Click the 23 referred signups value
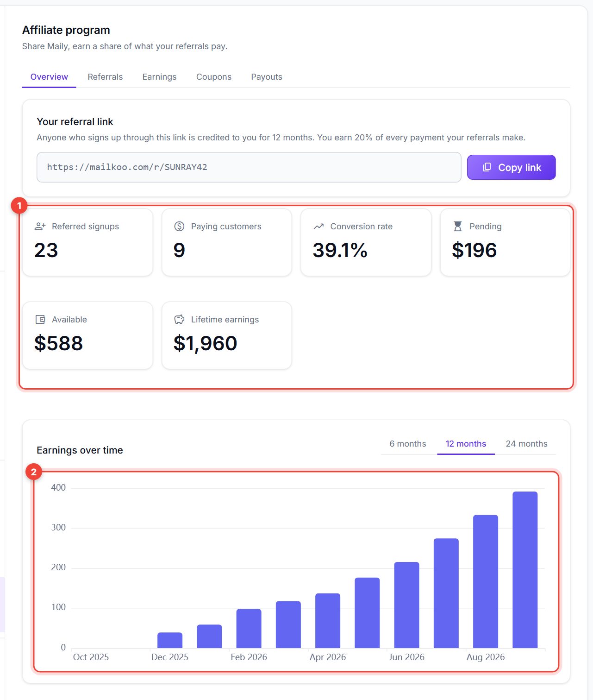Screen dimensions: 593x700 pyautogui.click(x=46, y=250)
